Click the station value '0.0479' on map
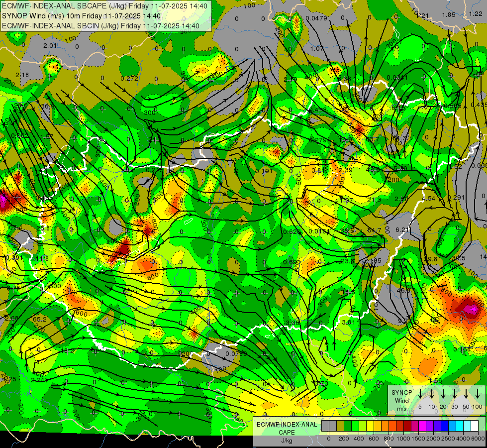Screen dimensions: 487x448 tap(316, 18)
